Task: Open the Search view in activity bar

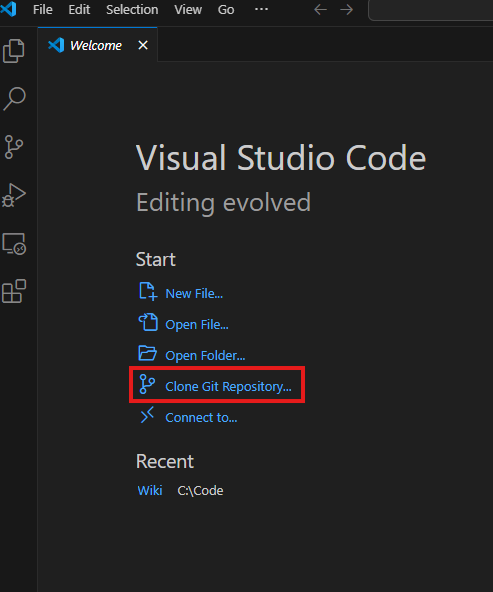Action: pyautogui.click(x=14, y=99)
